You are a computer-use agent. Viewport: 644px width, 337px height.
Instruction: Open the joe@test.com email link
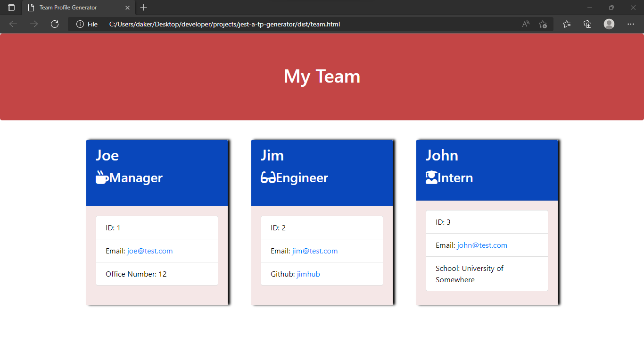(x=149, y=251)
